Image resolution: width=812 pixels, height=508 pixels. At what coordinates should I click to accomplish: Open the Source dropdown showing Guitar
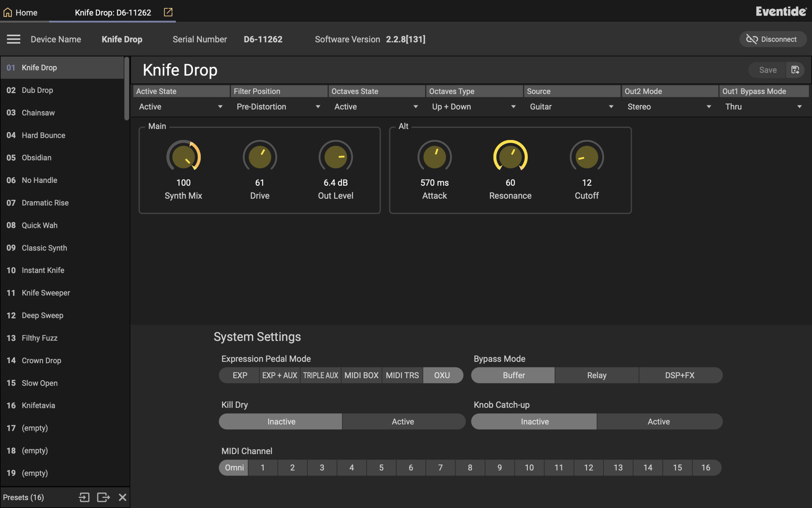572,106
